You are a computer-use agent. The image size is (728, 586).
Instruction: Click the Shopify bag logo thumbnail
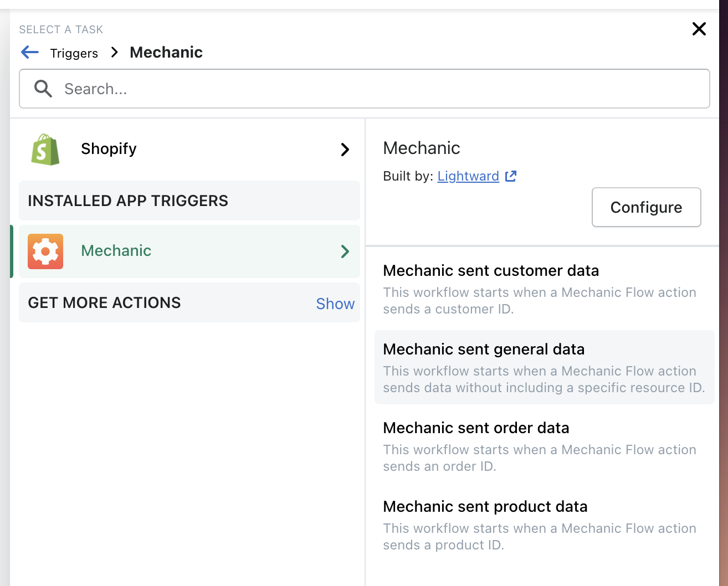pyautogui.click(x=45, y=148)
